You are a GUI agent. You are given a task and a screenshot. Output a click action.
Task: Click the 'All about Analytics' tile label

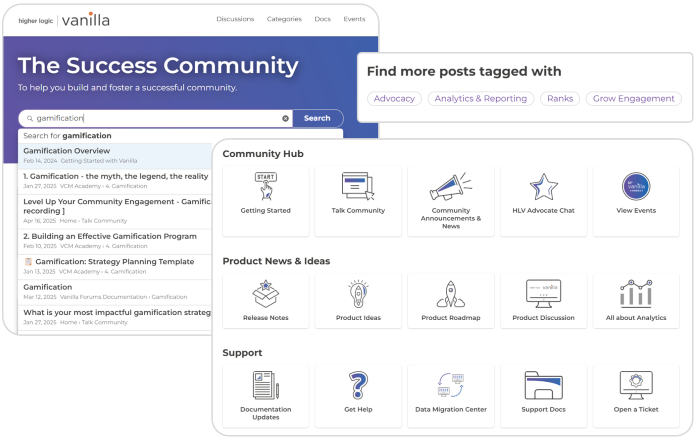click(x=636, y=318)
